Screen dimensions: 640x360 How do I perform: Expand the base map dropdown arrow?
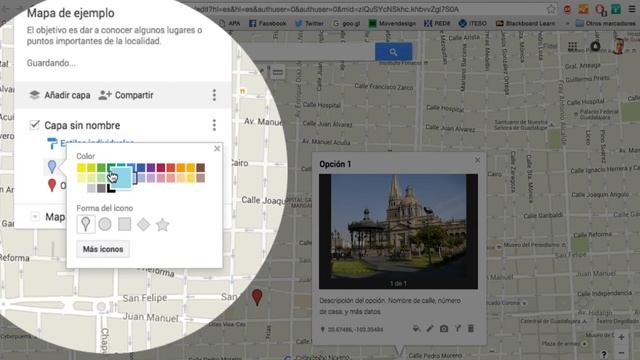[x=35, y=217]
